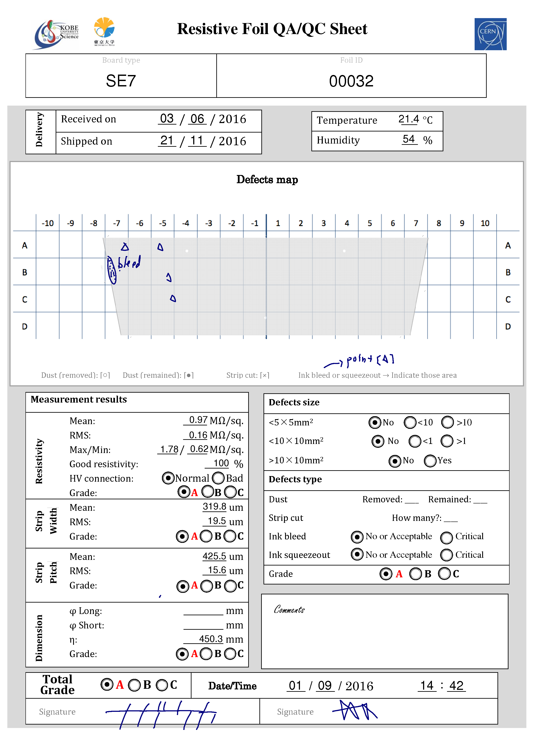This screenshot has width=535, height=756.
Task: Select Total Grade B
Action: pos(134,685)
